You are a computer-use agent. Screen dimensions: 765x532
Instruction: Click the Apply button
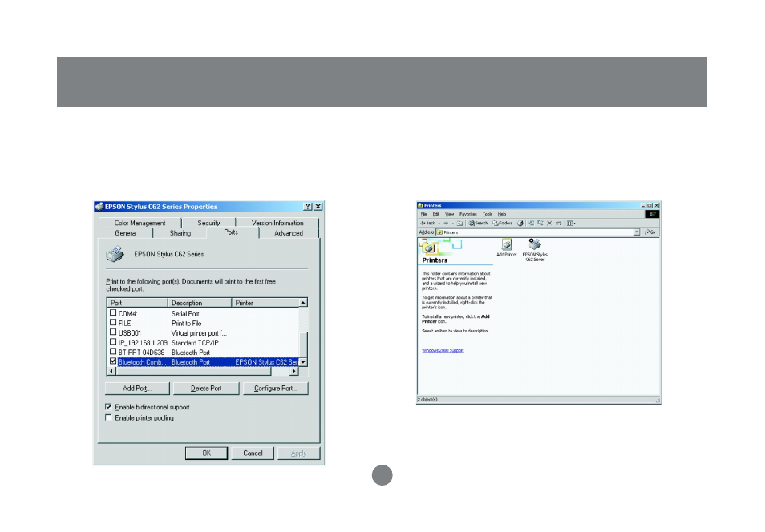(x=298, y=453)
